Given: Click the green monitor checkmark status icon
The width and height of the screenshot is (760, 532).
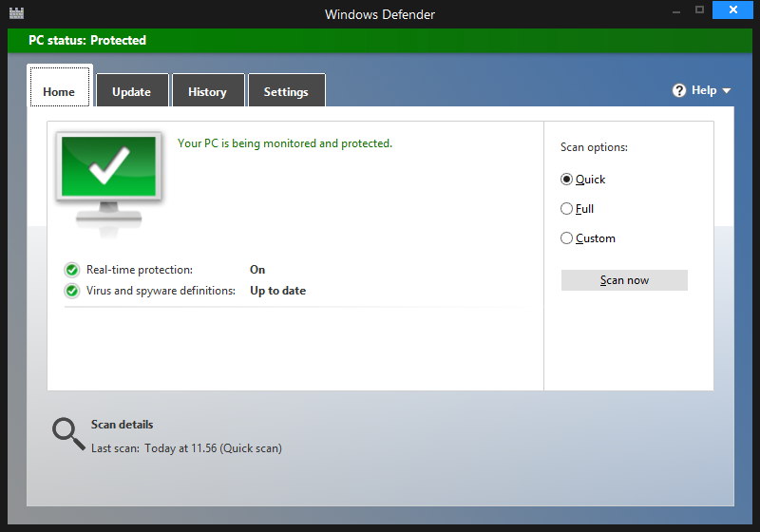Looking at the screenshot, I should point(108,183).
